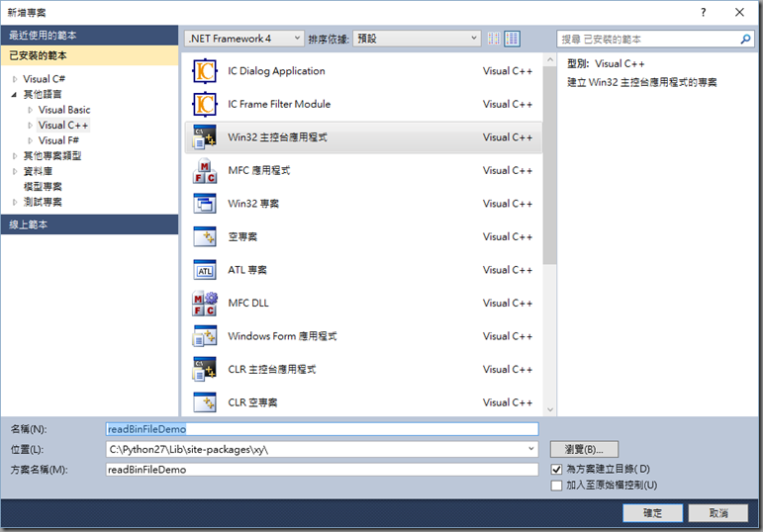Screen dimensions: 763x532
Task: Choose the MFC 應用程式 template icon
Action: 205,171
